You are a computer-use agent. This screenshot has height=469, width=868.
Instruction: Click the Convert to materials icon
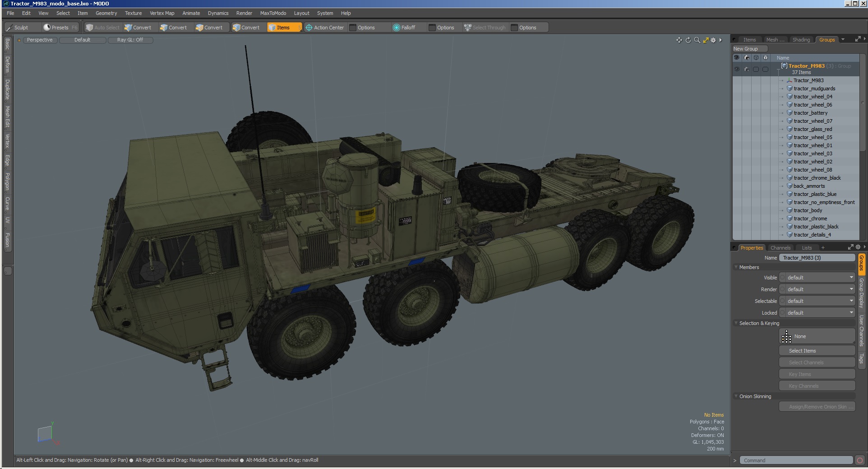click(236, 28)
